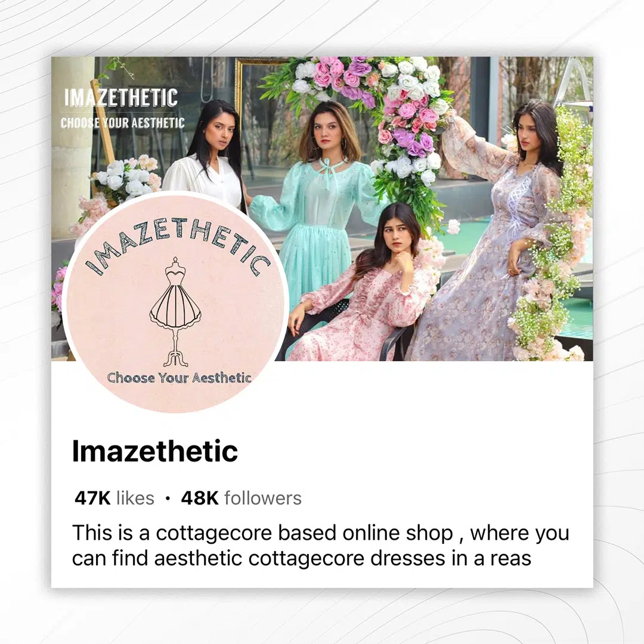Open the circular Imazethetic profile picture
The width and height of the screenshot is (644, 644).
pyautogui.click(x=175, y=303)
